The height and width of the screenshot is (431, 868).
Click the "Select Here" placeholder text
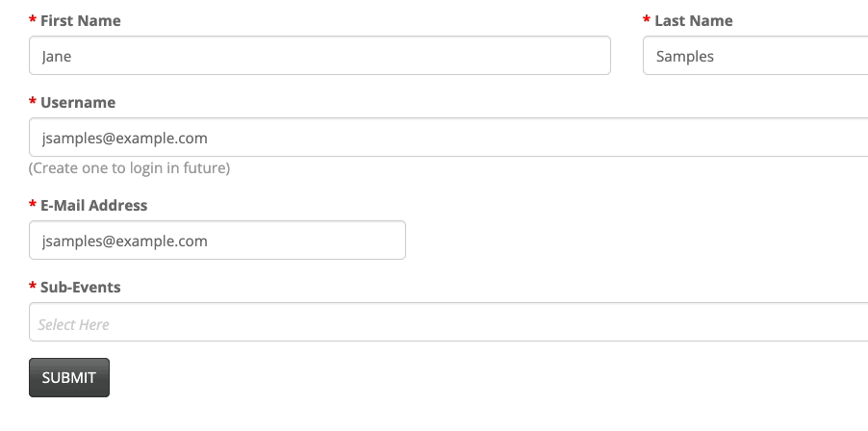[74, 324]
